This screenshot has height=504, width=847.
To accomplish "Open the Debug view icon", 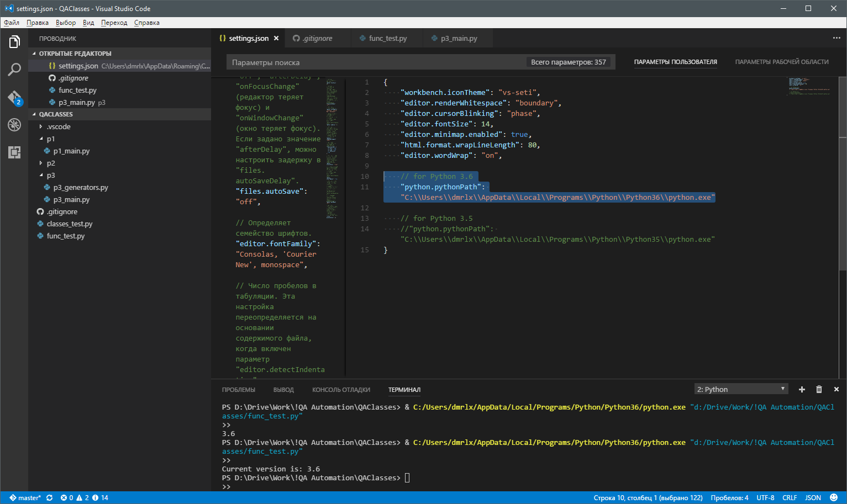I will [x=14, y=125].
